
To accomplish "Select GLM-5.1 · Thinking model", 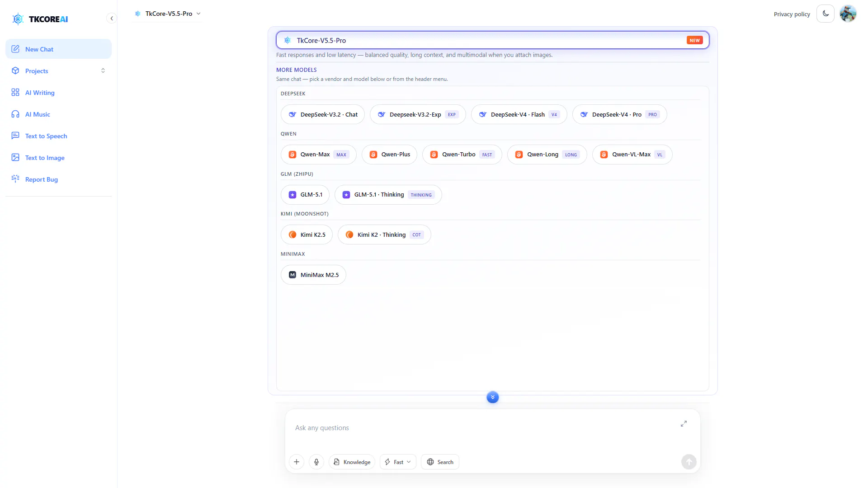I will tap(388, 195).
